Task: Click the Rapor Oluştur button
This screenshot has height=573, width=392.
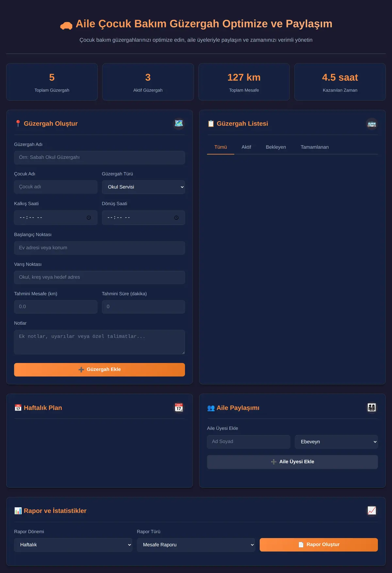Action: click(319, 545)
